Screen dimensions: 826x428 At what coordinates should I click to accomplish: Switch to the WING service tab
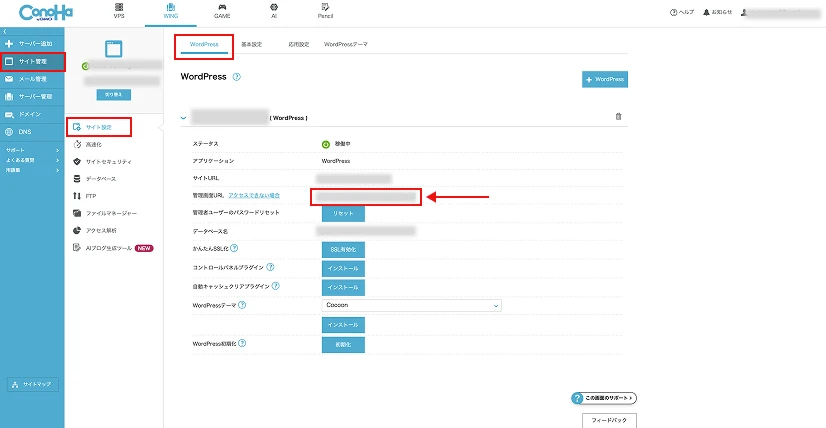coord(171,11)
